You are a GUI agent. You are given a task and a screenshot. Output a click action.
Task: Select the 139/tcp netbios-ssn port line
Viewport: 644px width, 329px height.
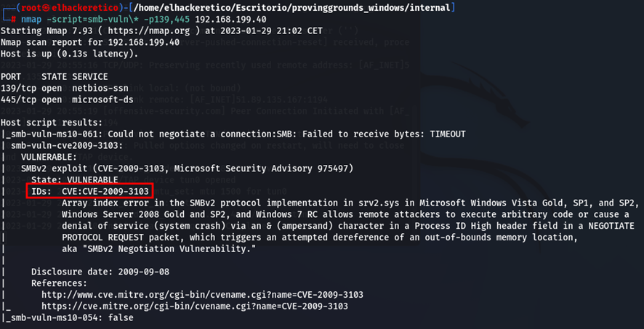tap(55, 88)
